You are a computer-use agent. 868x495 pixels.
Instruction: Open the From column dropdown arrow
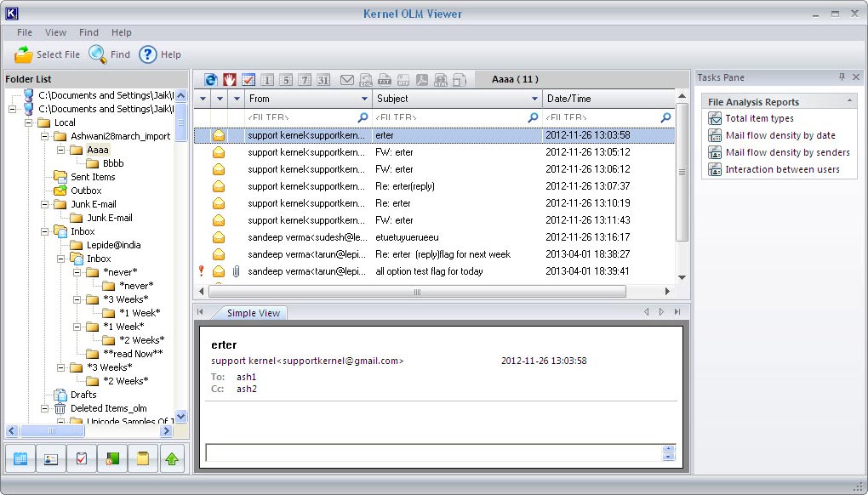click(x=364, y=99)
